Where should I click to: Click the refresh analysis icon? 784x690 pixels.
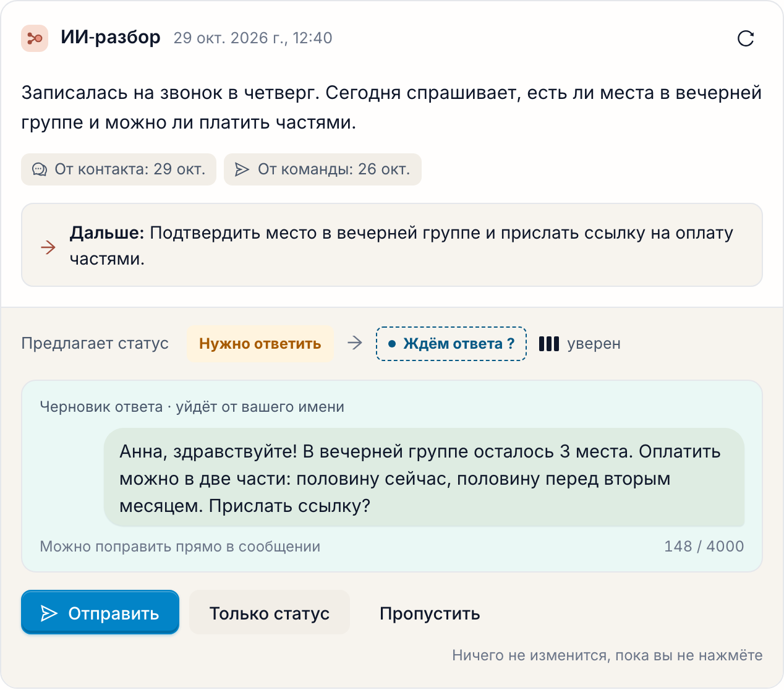pyautogui.click(x=746, y=38)
